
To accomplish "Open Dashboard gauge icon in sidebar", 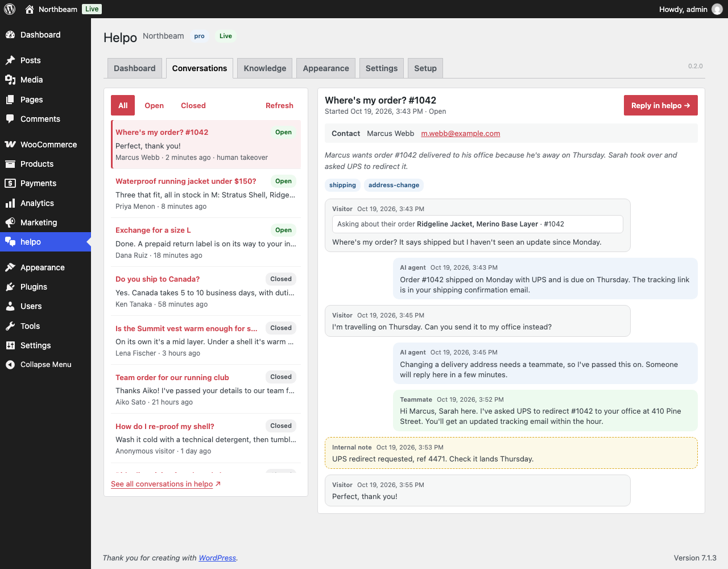I will 10,35.
